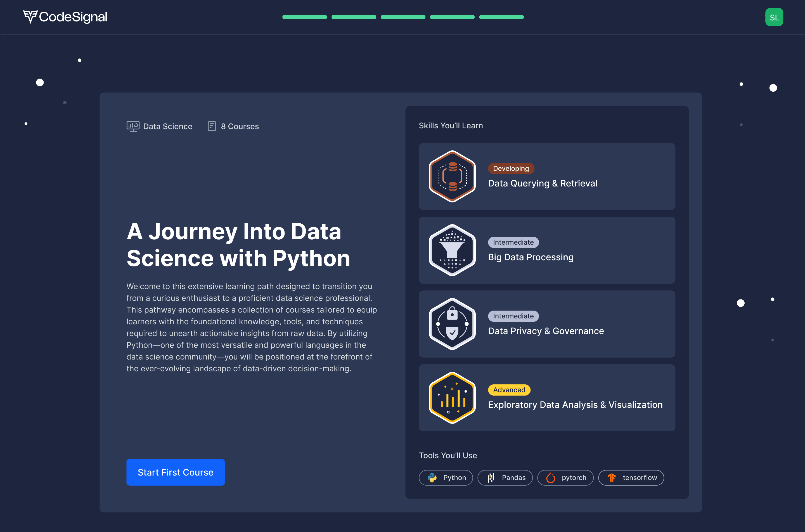The height and width of the screenshot is (532, 805).
Task: Click the Intermediate tag on Data Privacy
Action: coord(513,316)
